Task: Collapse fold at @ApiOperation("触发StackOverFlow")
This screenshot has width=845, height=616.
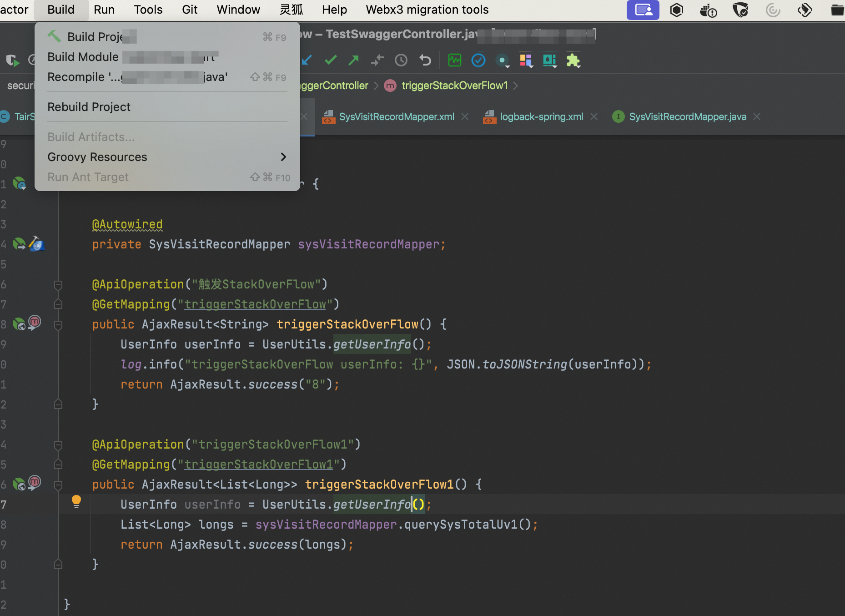Action: 58,285
